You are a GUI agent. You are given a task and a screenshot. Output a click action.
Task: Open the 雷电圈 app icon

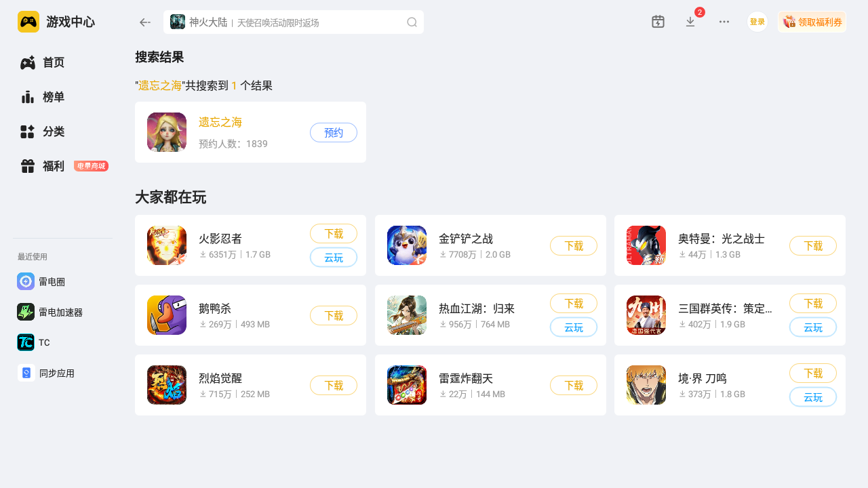point(26,281)
